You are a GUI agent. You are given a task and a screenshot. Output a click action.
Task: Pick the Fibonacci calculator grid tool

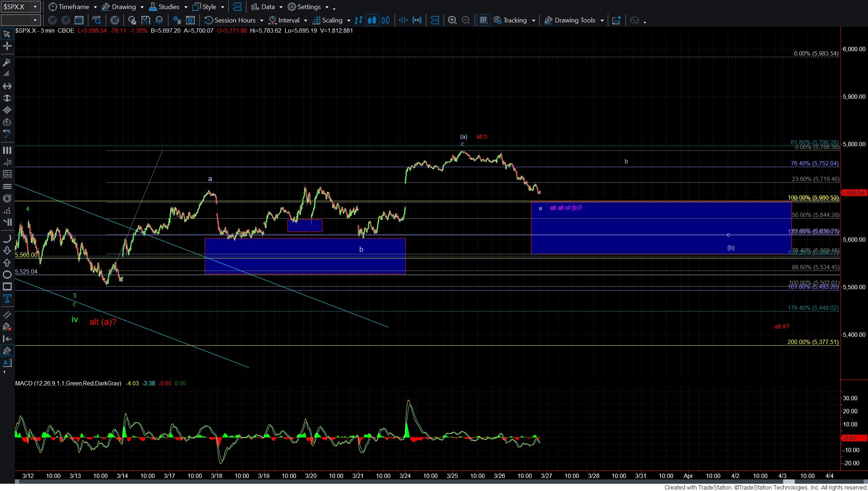[7, 175]
